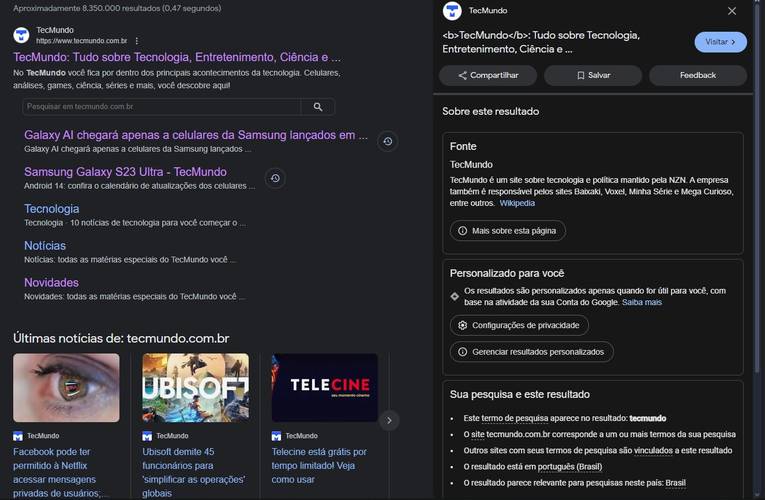Click the TecMundo source icon under the Telecine article
Viewport: 765px width, 500px height.
pyautogui.click(x=277, y=436)
